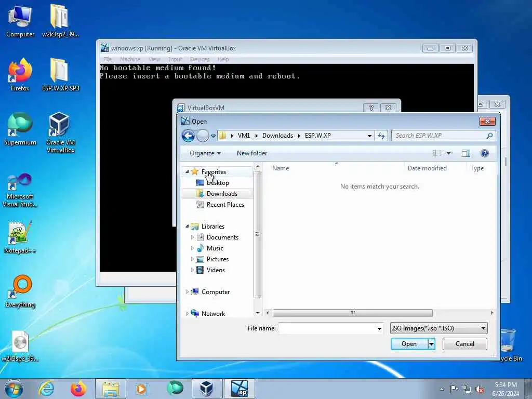Click the change view icon
The height and width of the screenshot is (399, 532).
pos(437,153)
